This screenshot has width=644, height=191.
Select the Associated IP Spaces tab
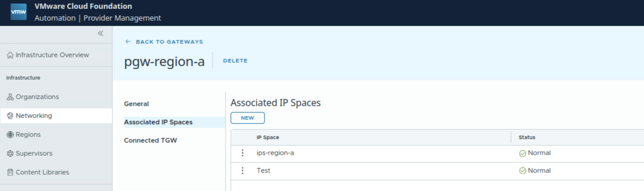158,122
